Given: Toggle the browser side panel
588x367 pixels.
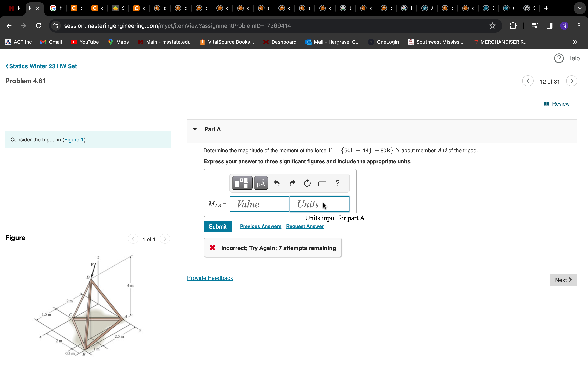Looking at the screenshot, I should (x=549, y=26).
